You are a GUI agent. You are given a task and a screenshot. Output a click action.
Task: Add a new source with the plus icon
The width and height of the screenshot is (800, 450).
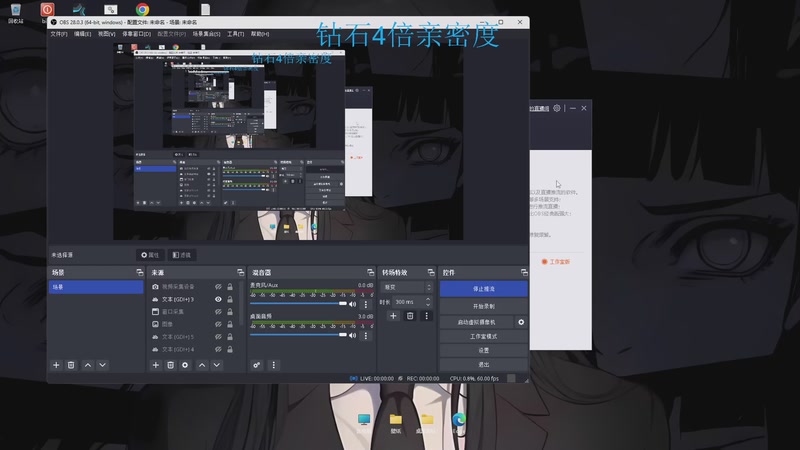tap(156, 365)
